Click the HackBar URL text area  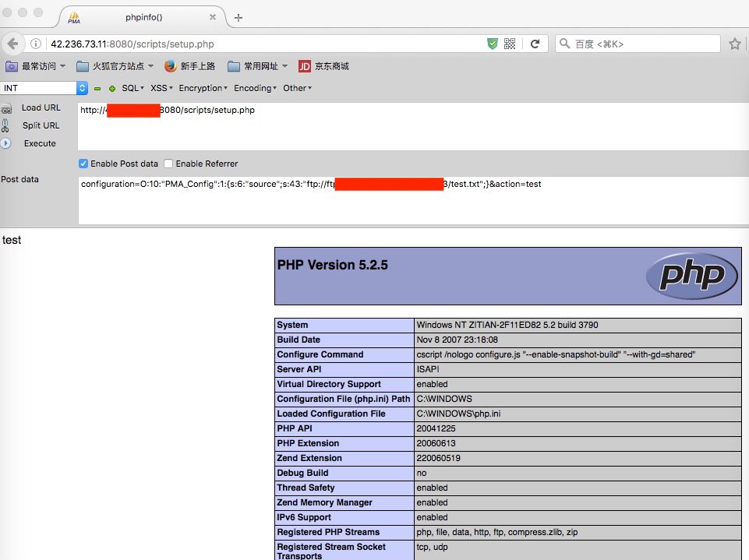(x=413, y=126)
